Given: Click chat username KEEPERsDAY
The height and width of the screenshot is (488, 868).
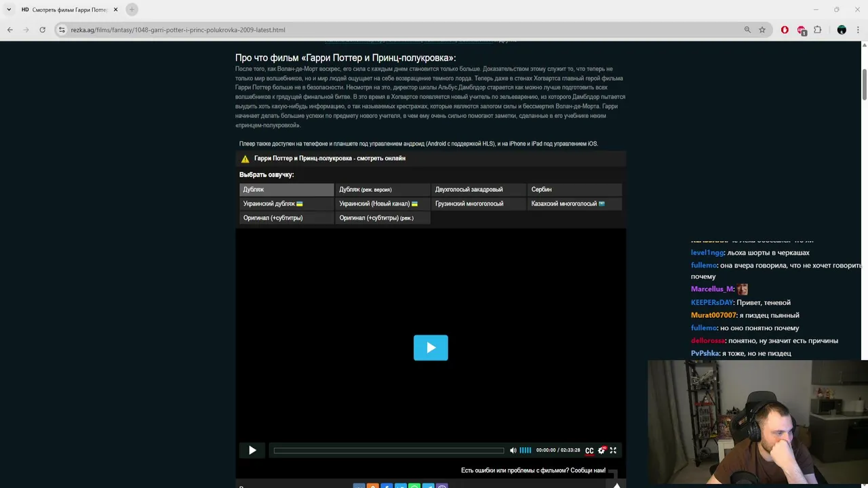Looking at the screenshot, I should (x=712, y=302).
